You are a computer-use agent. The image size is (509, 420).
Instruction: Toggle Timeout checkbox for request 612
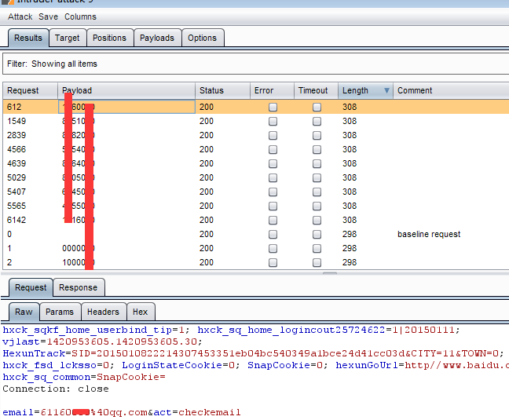[x=317, y=107]
